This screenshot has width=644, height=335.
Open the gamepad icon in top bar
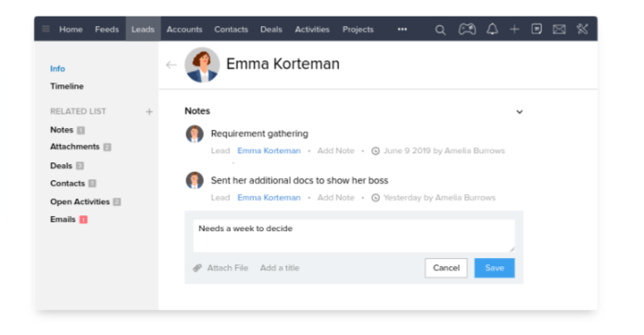click(x=467, y=29)
